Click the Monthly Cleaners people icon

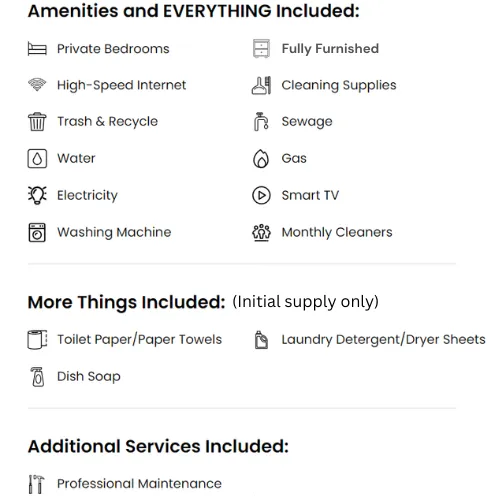click(261, 232)
